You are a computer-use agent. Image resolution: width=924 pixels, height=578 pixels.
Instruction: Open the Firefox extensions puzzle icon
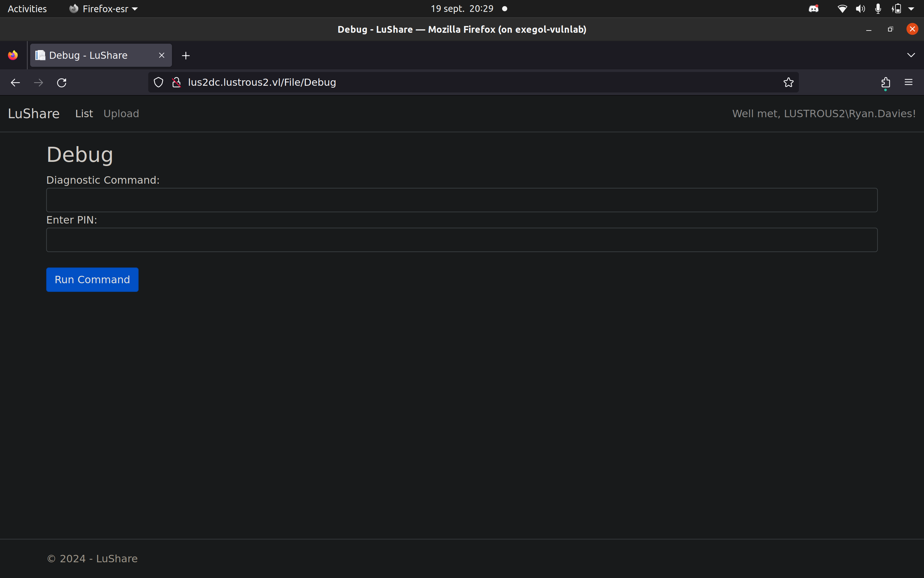(886, 82)
